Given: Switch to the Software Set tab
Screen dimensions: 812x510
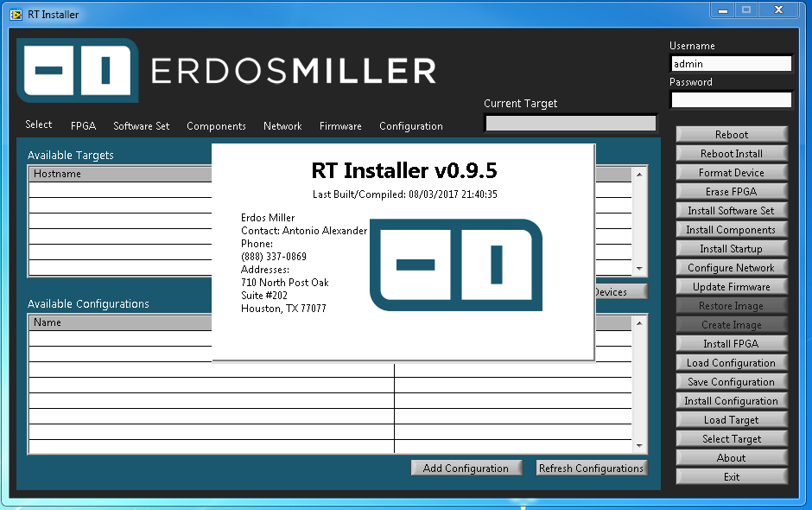Looking at the screenshot, I should click(141, 126).
